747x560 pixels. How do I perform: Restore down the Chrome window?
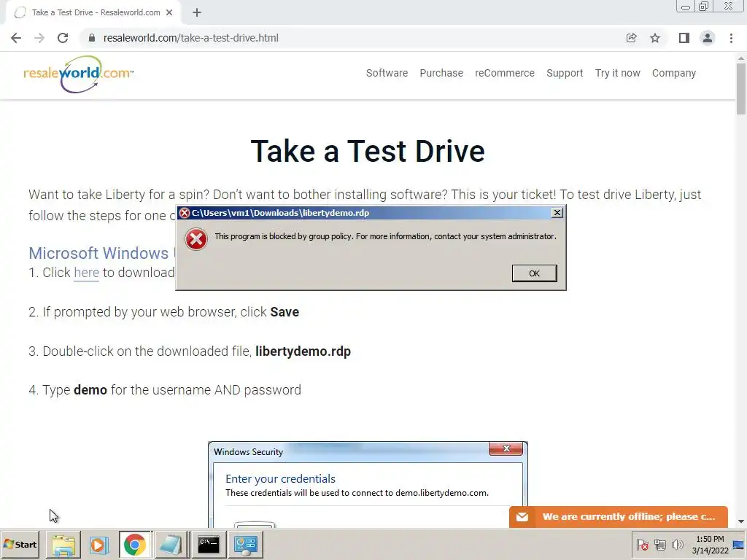coord(704,7)
